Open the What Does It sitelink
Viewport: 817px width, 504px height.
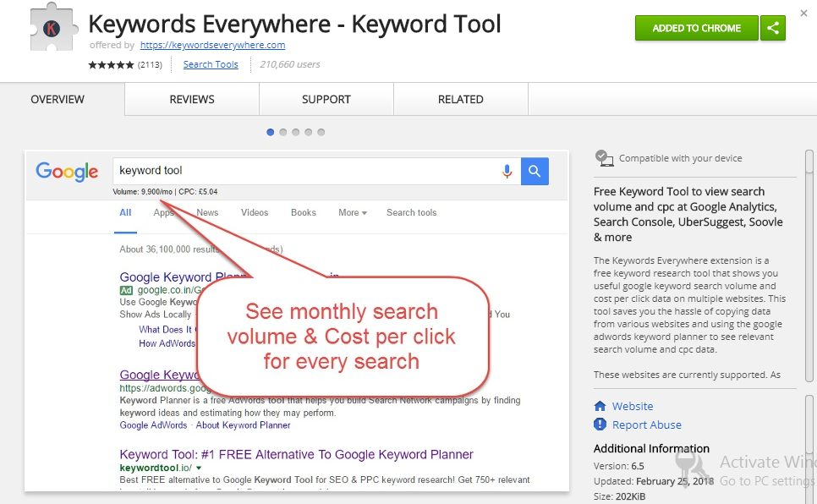coord(167,330)
